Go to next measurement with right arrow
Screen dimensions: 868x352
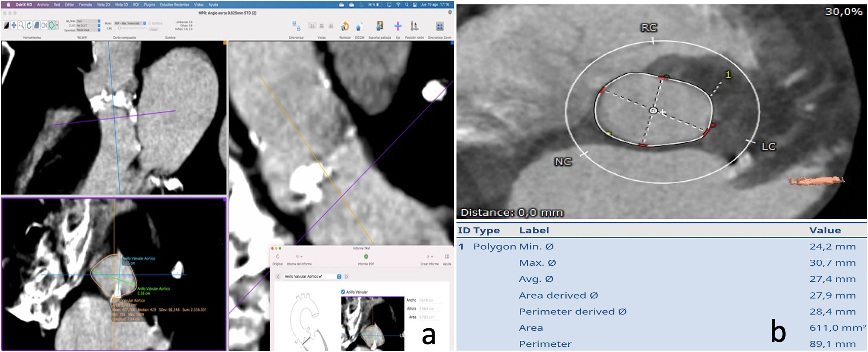(347, 276)
